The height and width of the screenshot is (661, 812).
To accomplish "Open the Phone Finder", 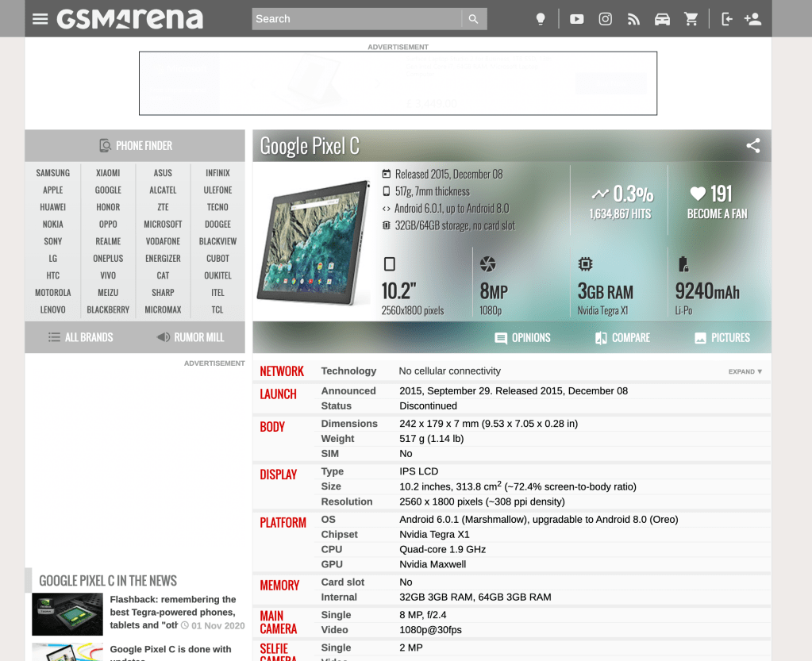I will click(135, 145).
